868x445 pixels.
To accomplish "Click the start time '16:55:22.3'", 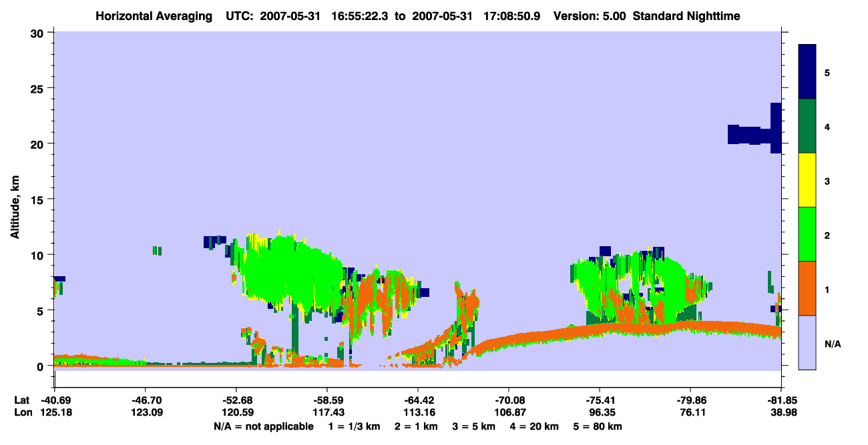I will 359,16.
